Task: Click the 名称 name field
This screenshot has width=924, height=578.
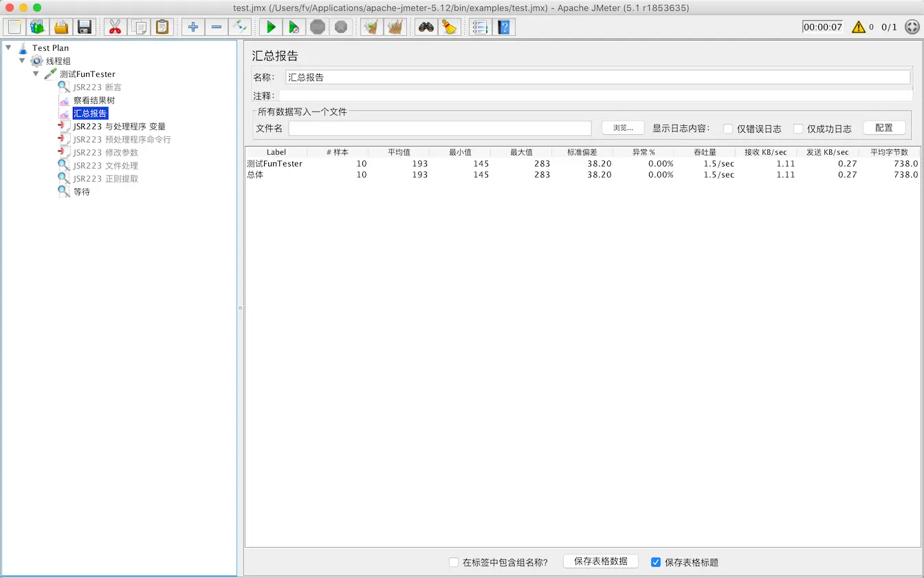Action: pyautogui.click(x=598, y=77)
